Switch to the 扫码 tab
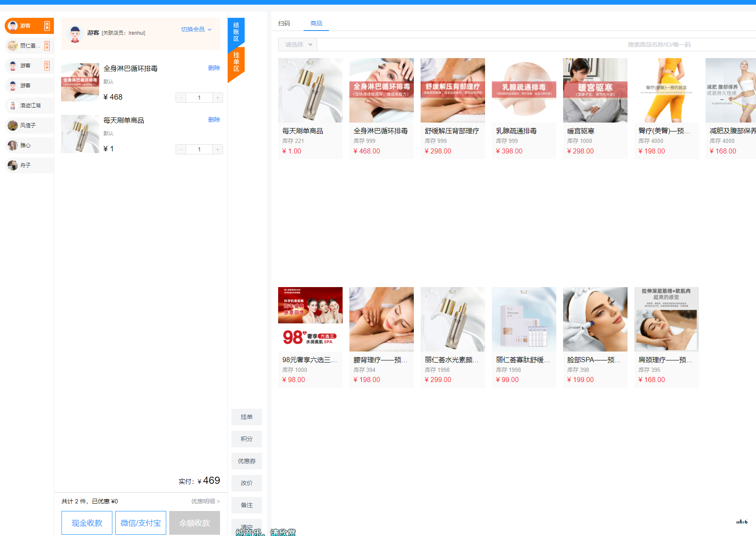The height and width of the screenshot is (536, 756). [284, 23]
